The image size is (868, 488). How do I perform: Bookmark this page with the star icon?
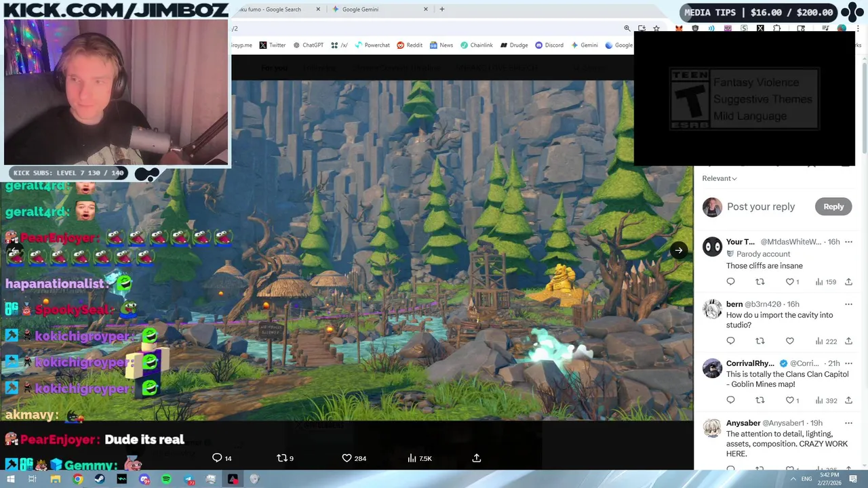(656, 28)
